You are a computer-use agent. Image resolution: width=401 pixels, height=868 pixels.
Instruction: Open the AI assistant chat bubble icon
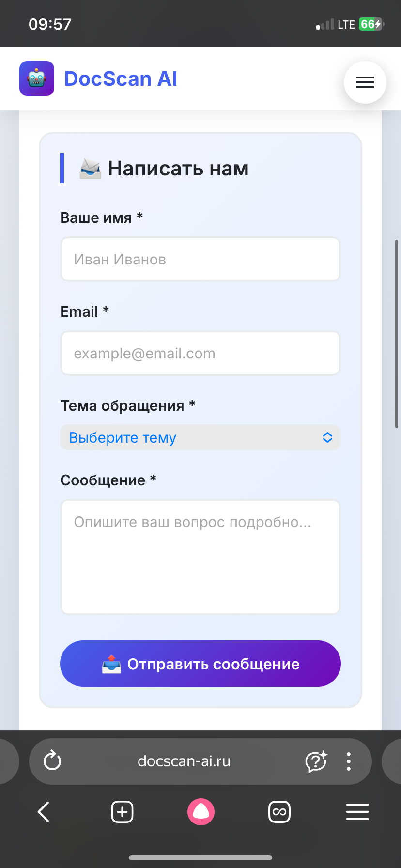(x=316, y=761)
